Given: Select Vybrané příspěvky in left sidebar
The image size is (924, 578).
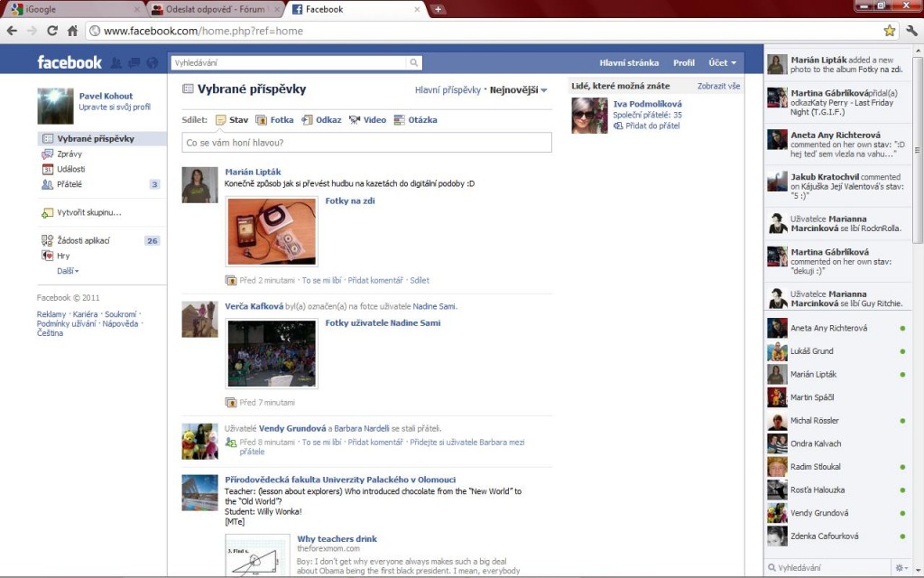Looking at the screenshot, I should pyautogui.click(x=101, y=138).
